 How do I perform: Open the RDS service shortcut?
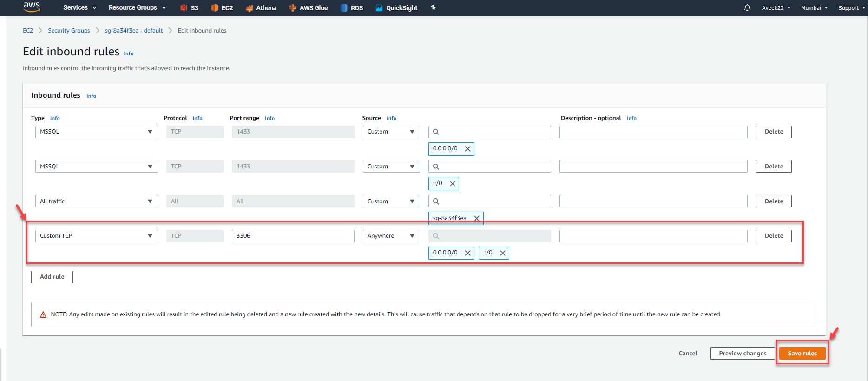[352, 8]
